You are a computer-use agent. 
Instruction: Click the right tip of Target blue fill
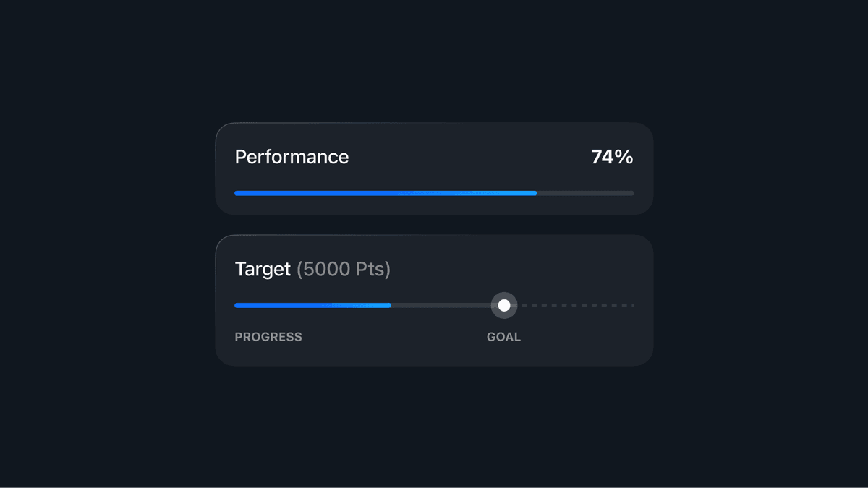pos(389,305)
